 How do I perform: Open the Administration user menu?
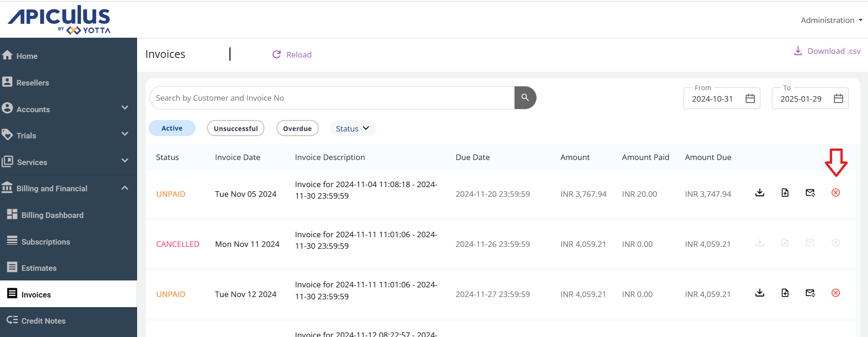(831, 20)
